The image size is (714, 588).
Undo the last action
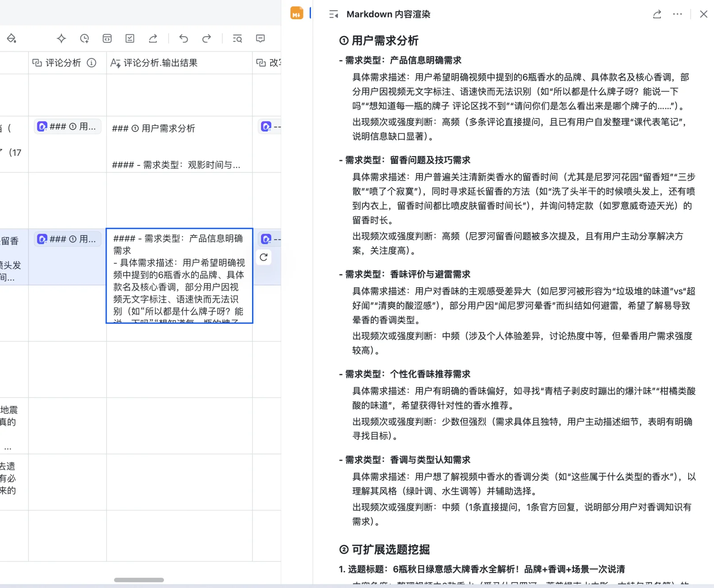click(183, 39)
